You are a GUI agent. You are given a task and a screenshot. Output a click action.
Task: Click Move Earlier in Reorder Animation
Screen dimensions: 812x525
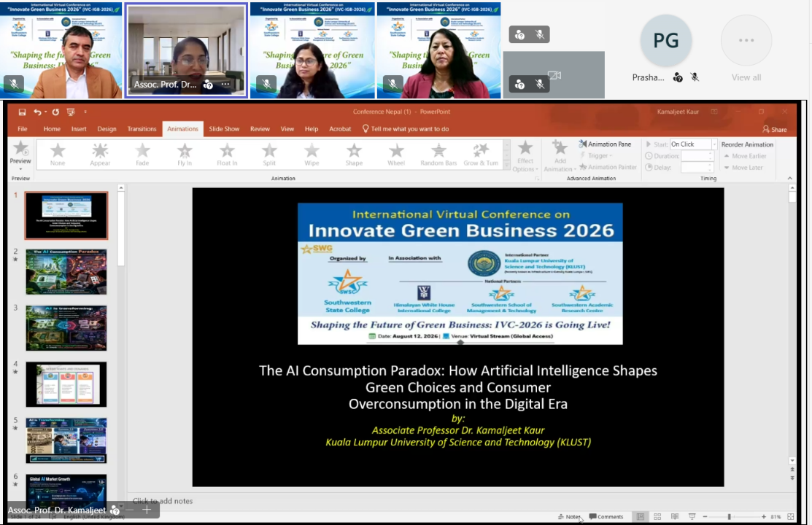(745, 156)
